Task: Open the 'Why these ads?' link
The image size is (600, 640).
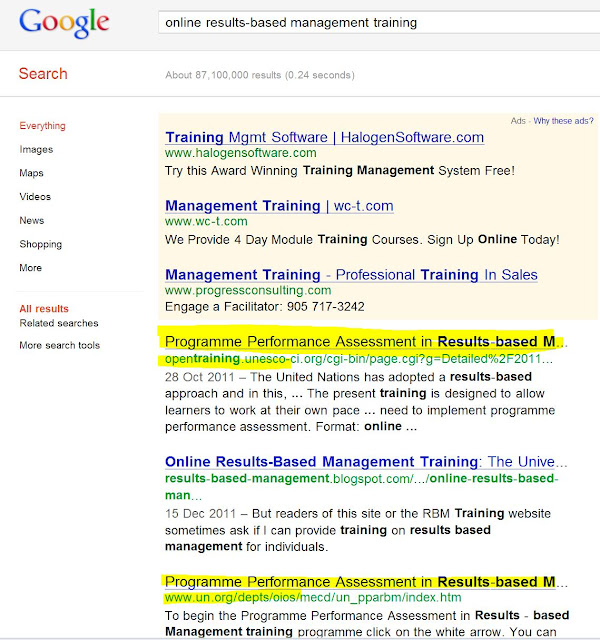Action: click(x=563, y=121)
